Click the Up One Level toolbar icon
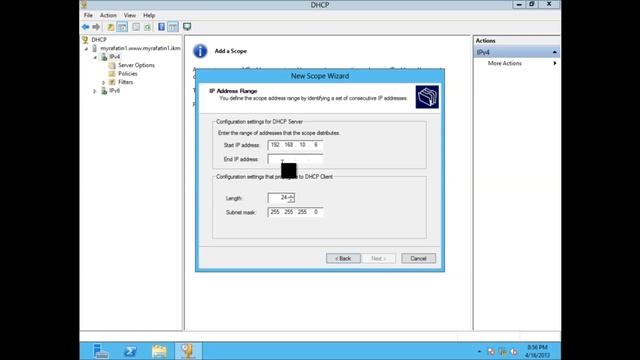 click(110, 27)
